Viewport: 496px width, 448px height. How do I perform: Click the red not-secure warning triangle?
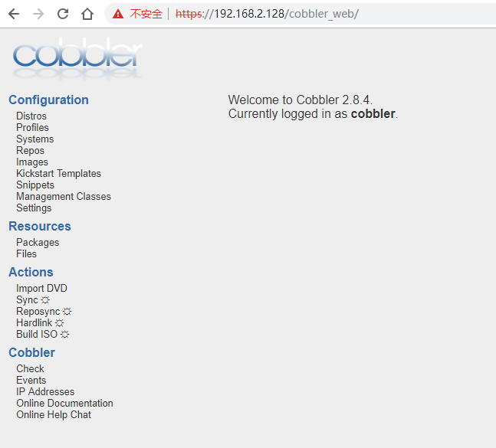118,14
